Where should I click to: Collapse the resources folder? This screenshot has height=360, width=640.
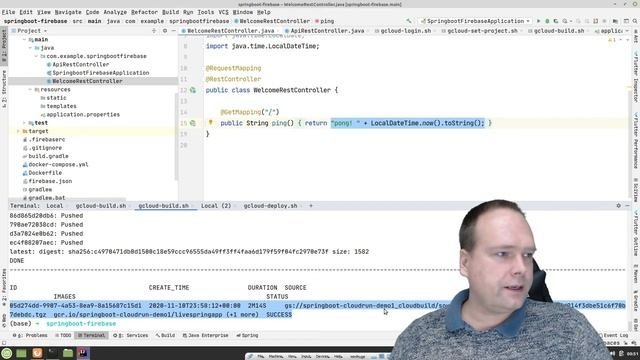pyautogui.click(x=30, y=89)
